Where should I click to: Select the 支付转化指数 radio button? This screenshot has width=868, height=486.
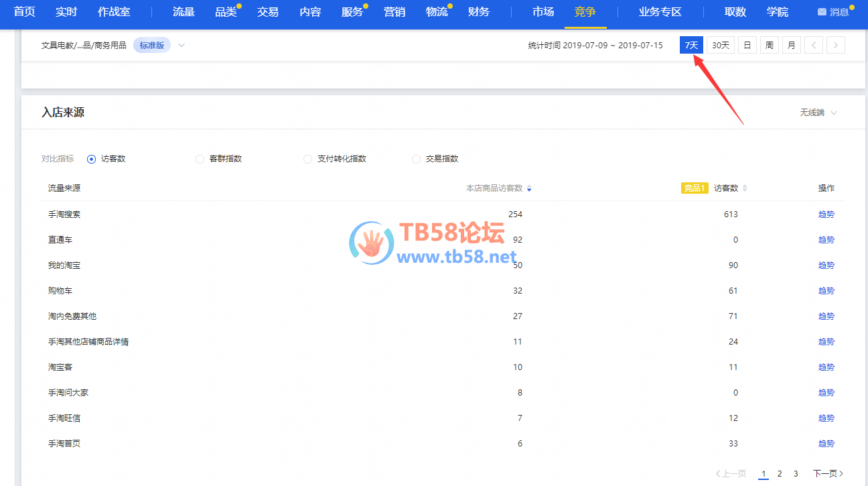click(x=308, y=159)
